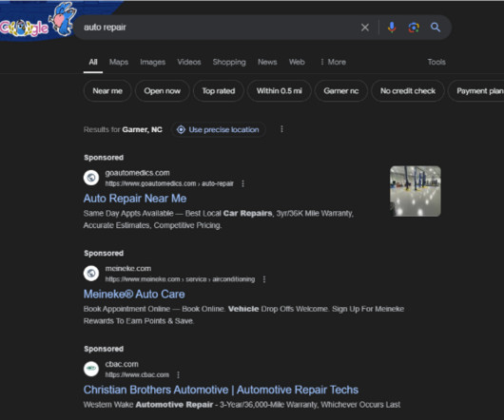Apply the Open now filter chip
This screenshot has height=420, width=504.
(163, 91)
